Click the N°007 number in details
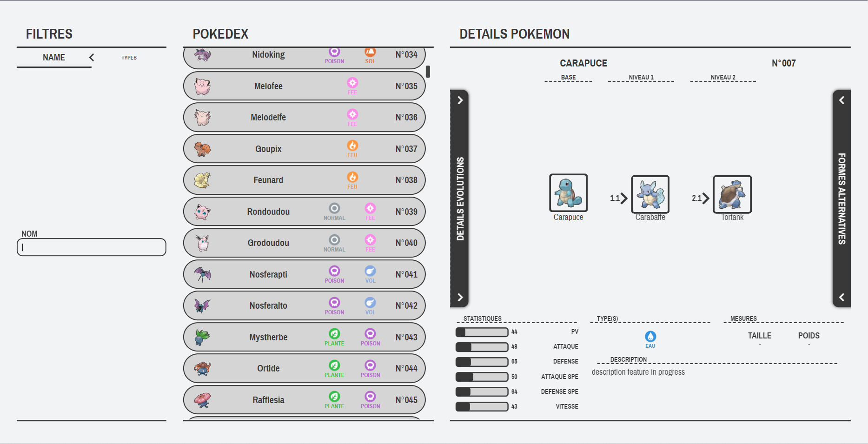This screenshot has width=868, height=444. [784, 63]
